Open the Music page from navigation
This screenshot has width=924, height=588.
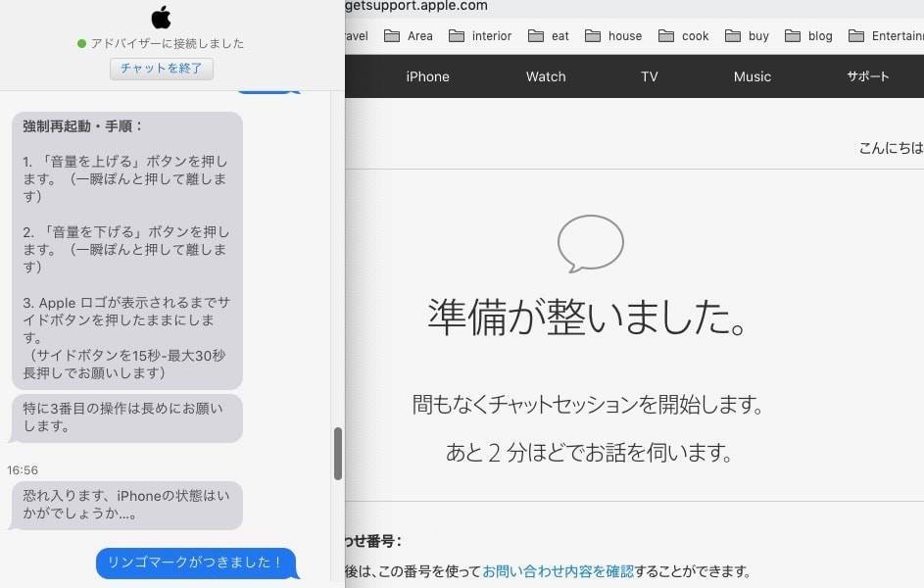coord(752,75)
